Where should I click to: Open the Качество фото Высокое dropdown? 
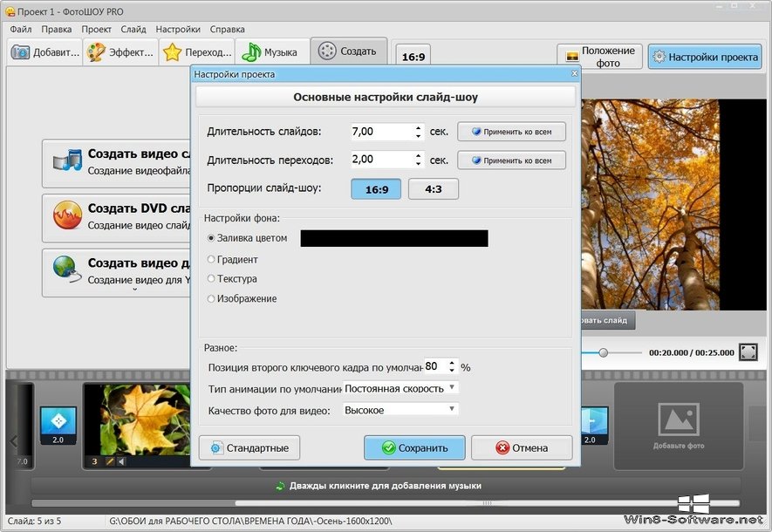point(400,410)
